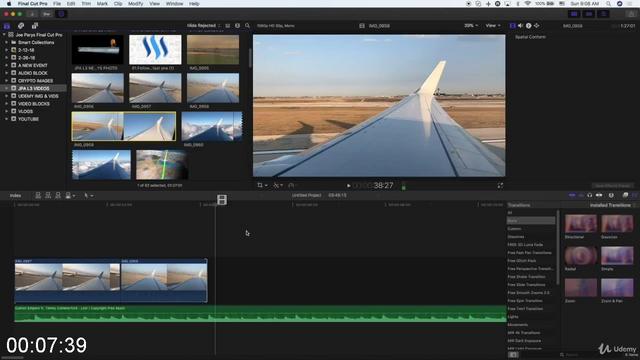Open the Window menu
This screenshot has height=360, width=640.
point(174,4)
